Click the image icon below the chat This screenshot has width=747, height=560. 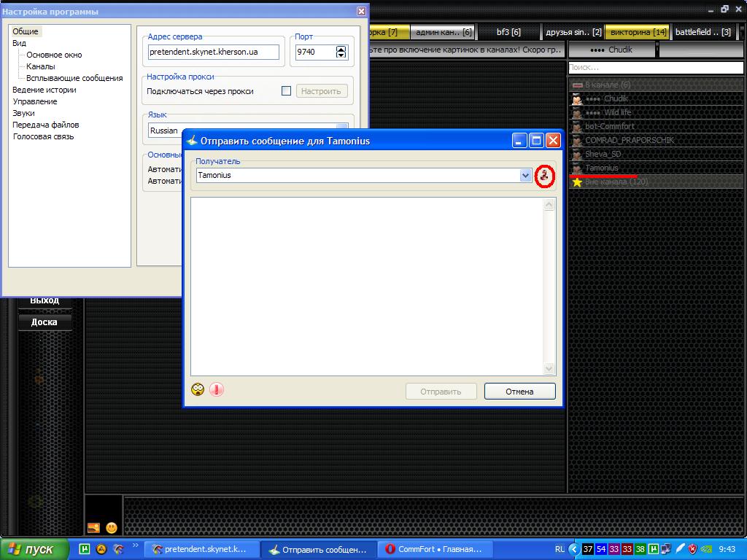(x=93, y=527)
